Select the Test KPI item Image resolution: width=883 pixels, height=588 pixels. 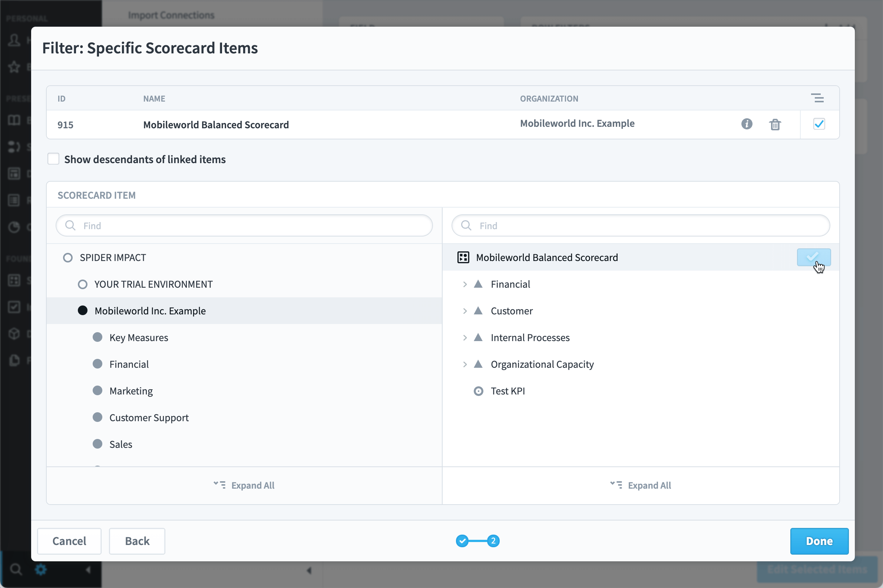coord(508,391)
